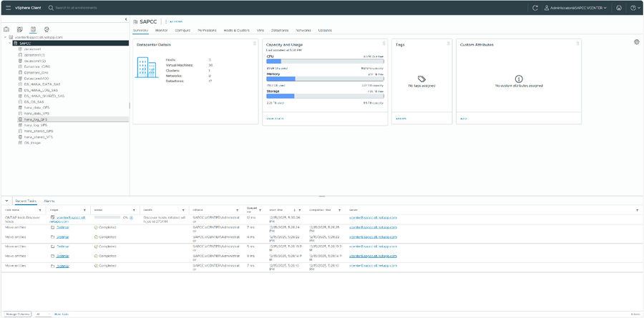This screenshot has height=318, width=644.
Task: Collapse the Recent Tasks bottom panel
Action: 7,201
